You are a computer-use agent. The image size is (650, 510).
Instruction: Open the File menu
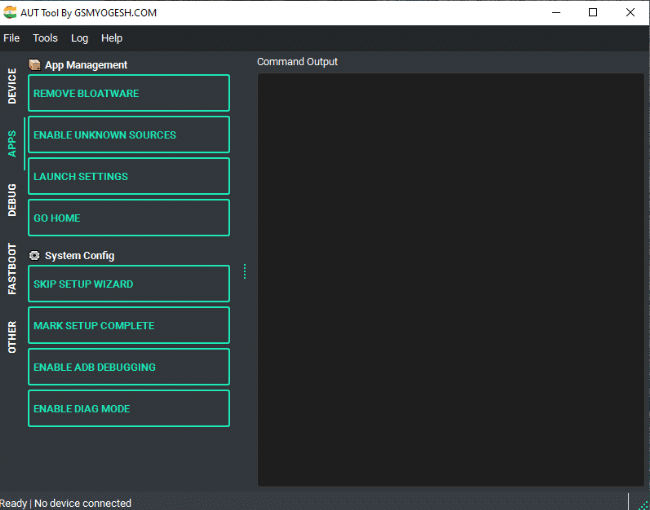pos(12,38)
